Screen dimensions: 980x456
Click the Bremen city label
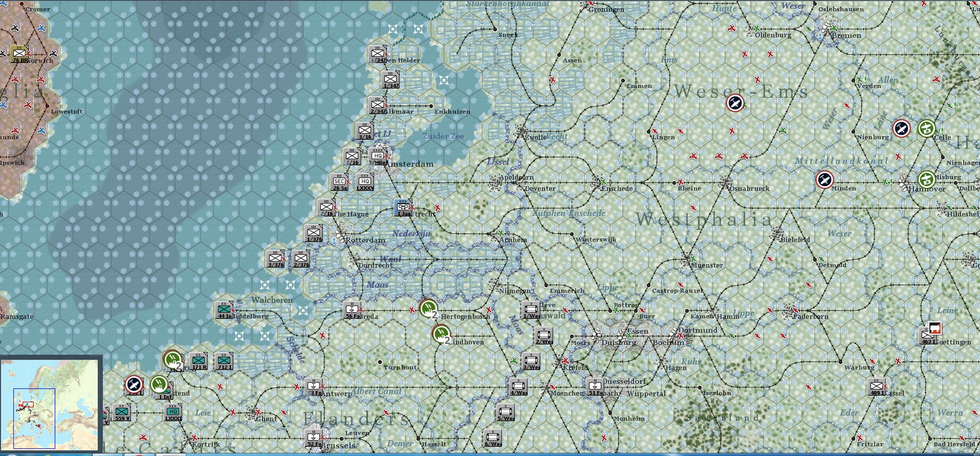846,35
